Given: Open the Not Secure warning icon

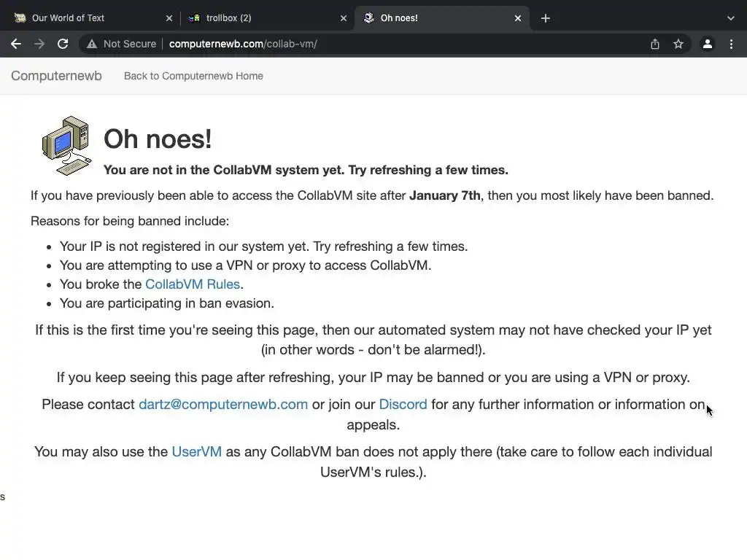Looking at the screenshot, I should pyautogui.click(x=92, y=44).
